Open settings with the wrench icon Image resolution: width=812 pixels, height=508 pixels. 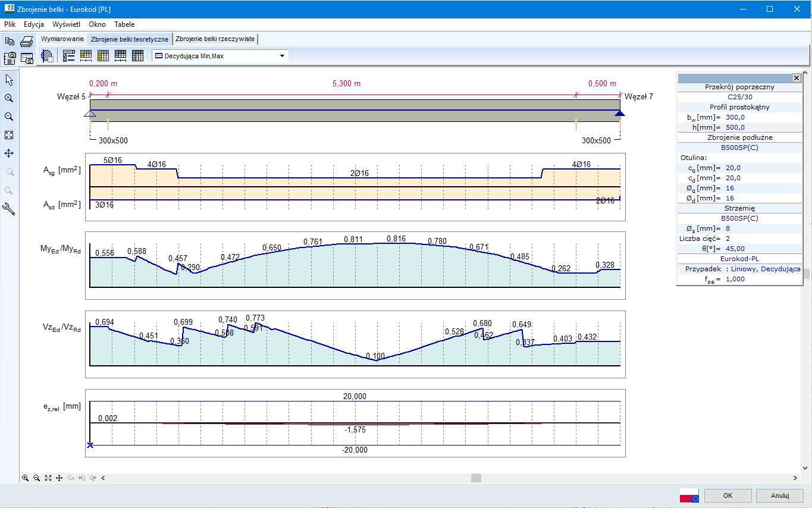pyautogui.click(x=9, y=209)
